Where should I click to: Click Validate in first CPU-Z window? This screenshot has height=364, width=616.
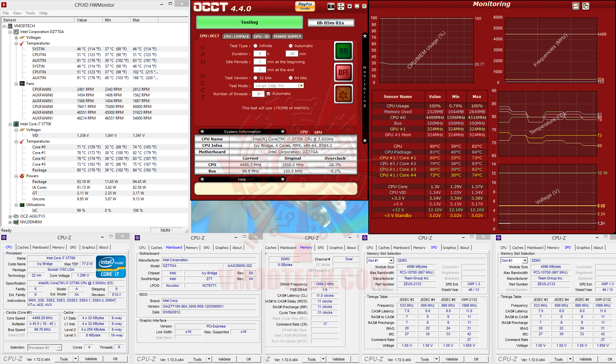pos(91,359)
